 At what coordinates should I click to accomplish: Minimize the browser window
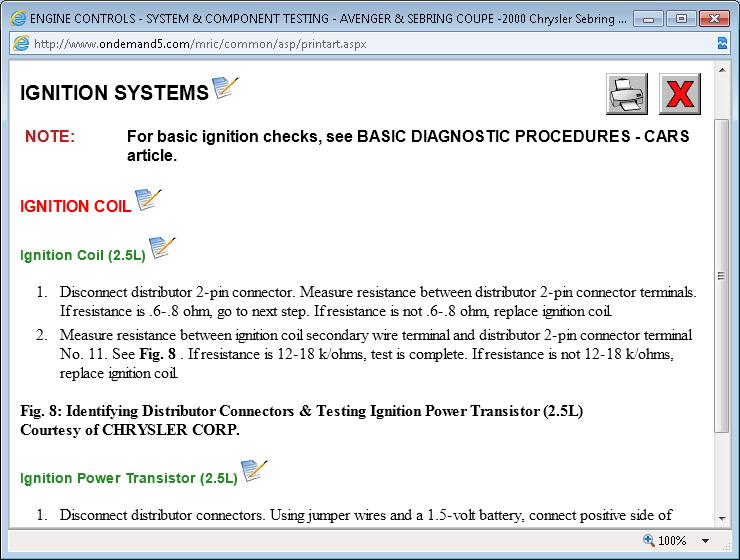(x=648, y=19)
